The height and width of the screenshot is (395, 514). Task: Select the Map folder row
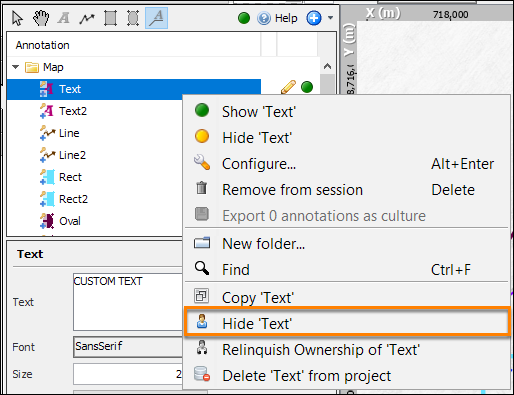163,67
